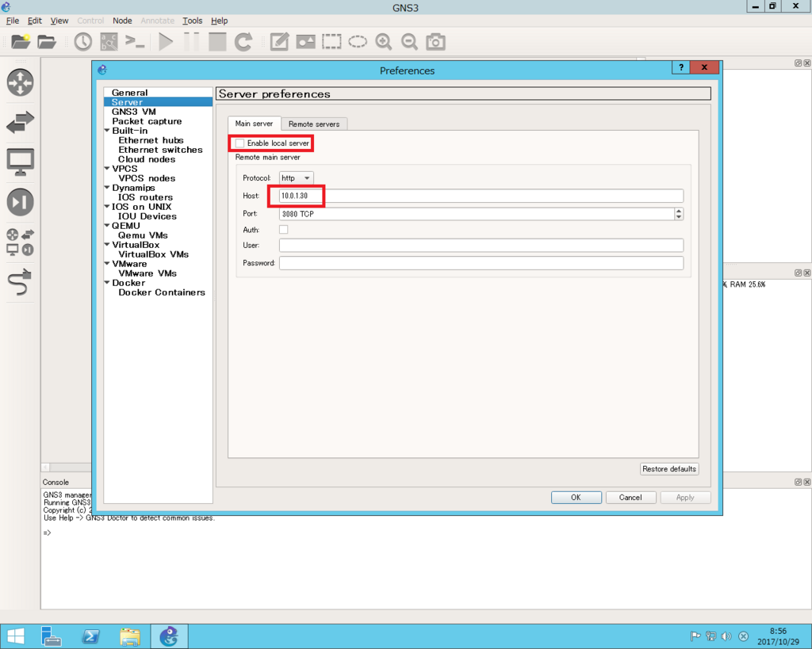812x649 pixels.
Task: Click the Snapshot manager clock icon
Action: [82, 41]
